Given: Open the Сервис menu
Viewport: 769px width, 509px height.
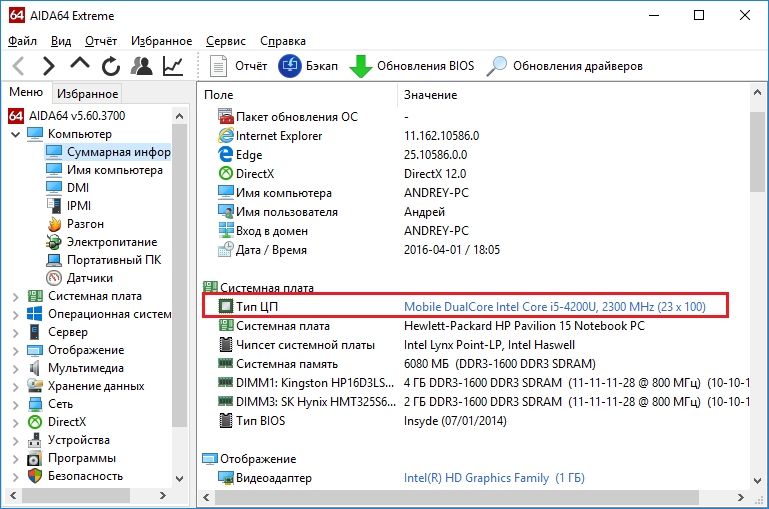Looking at the screenshot, I should coord(226,41).
